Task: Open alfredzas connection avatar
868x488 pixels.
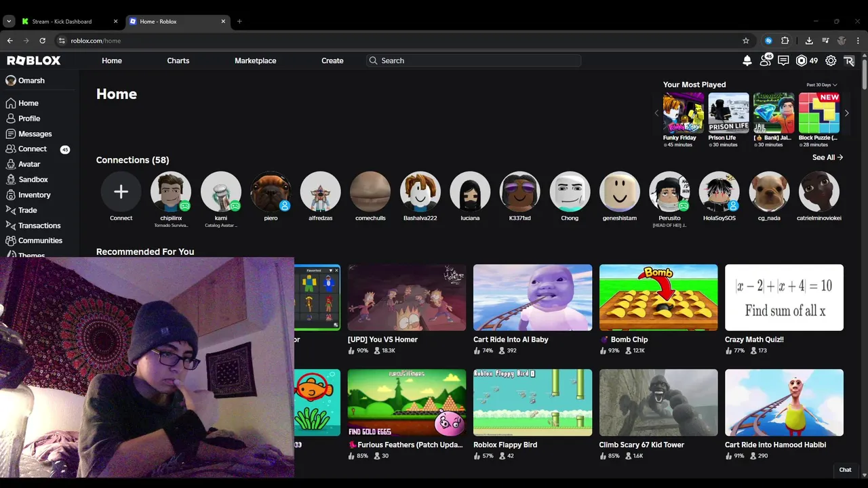Action: pos(320,192)
